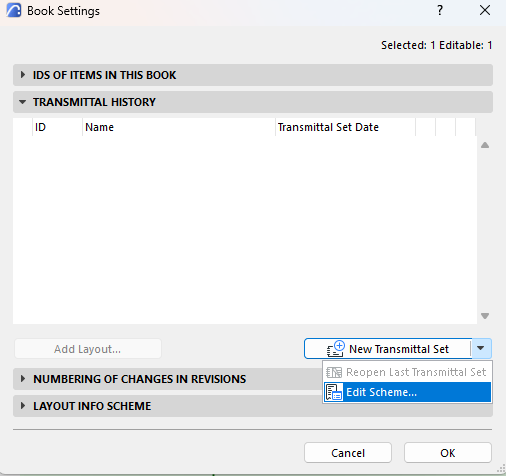Open the New Transmittal Set dropdown arrow

[481, 348]
